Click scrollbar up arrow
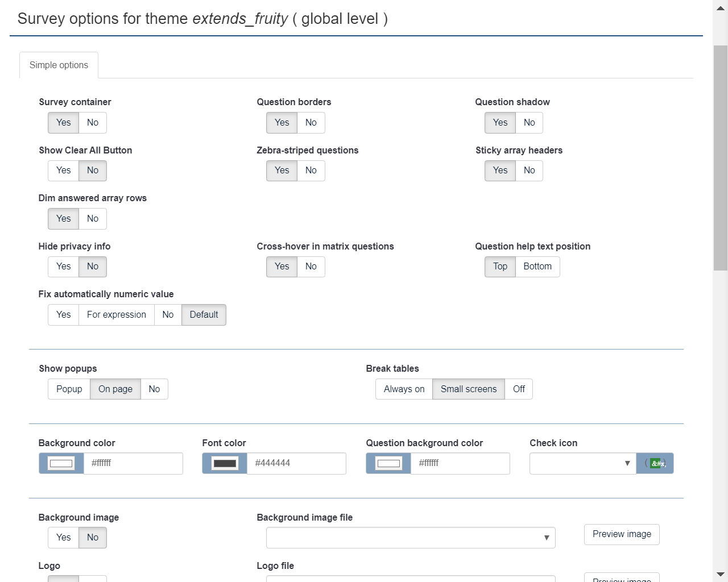Screen dimensions: 728x582 coord(721,9)
